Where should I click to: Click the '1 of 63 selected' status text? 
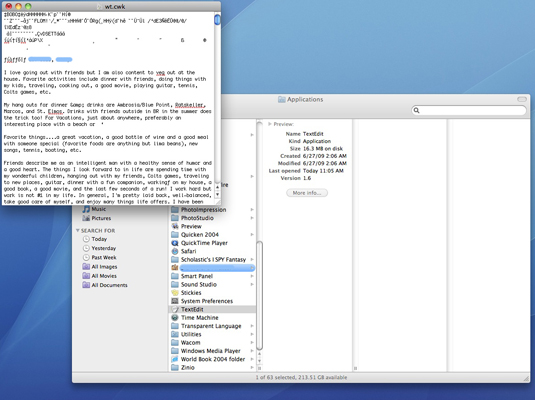click(301, 377)
